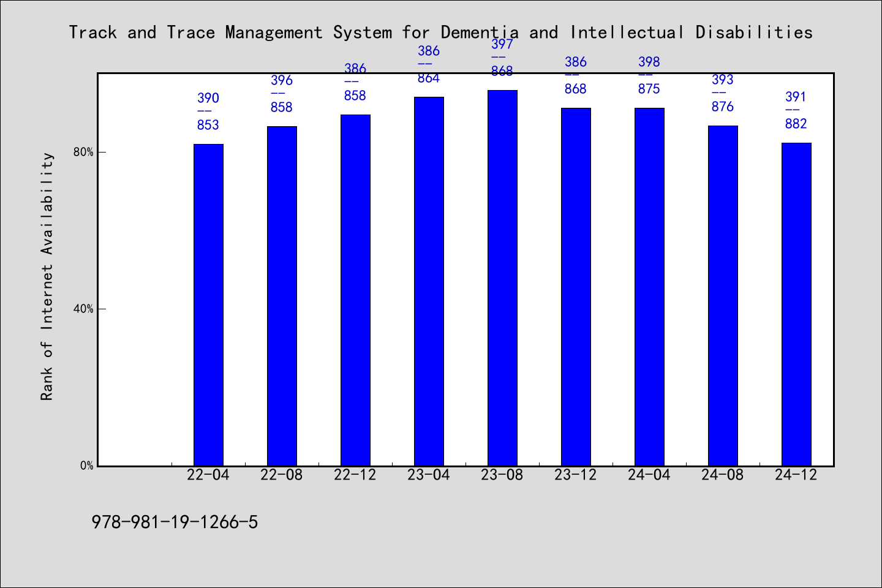Image resolution: width=882 pixels, height=588 pixels.
Task: Click data label 397 -- 868
Action: [502, 58]
